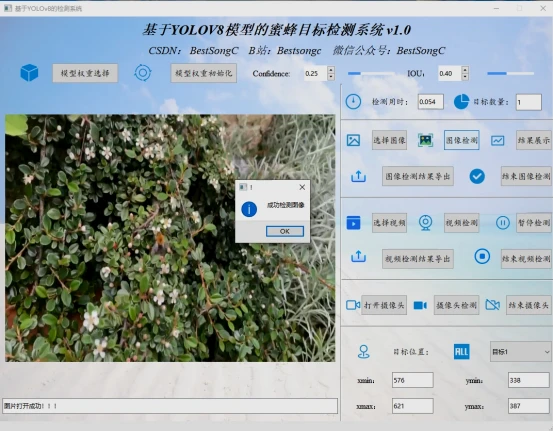The height and width of the screenshot is (432, 554).
Task: Click the blue ALL targets icon
Action: point(461,352)
